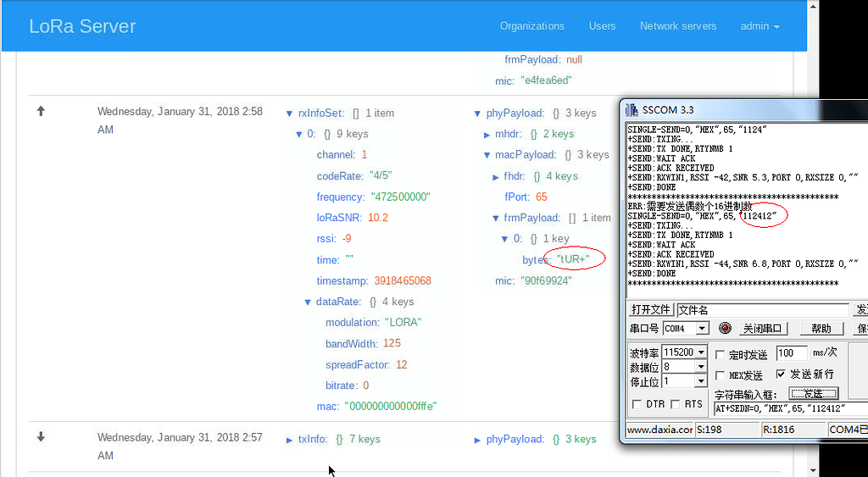This screenshot has height=477, width=868.
Task: Collapse the rxInfoSet item 0 node
Action: click(x=298, y=135)
